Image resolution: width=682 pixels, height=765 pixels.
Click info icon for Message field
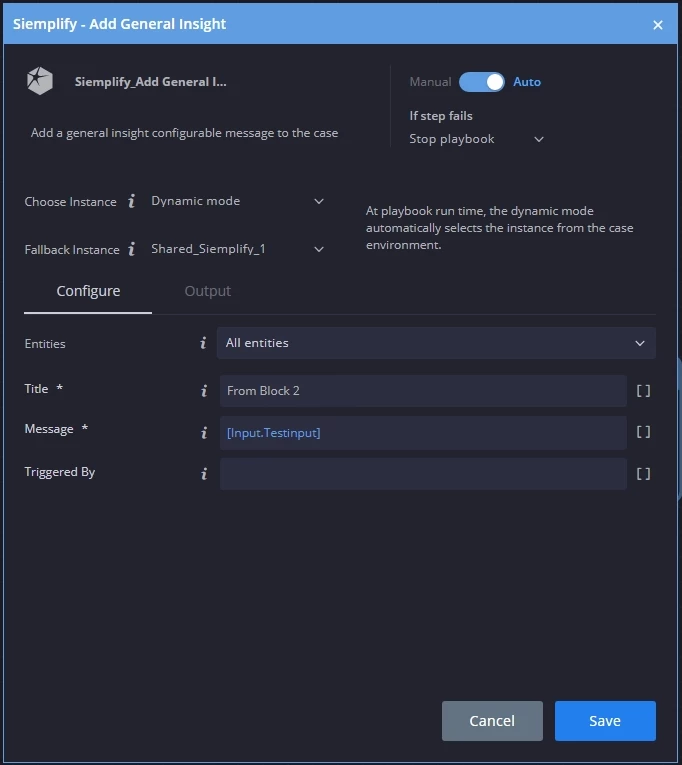pos(204,432)
